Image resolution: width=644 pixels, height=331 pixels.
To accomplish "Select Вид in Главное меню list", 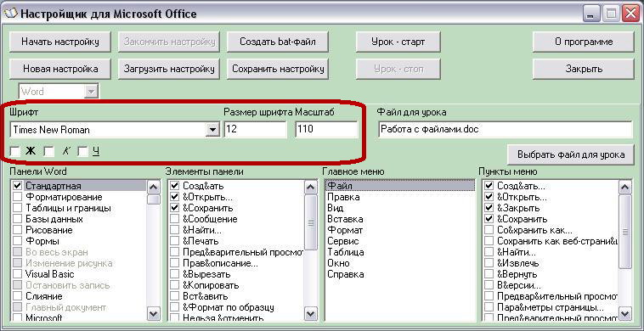I will click(x=399, y=208).
